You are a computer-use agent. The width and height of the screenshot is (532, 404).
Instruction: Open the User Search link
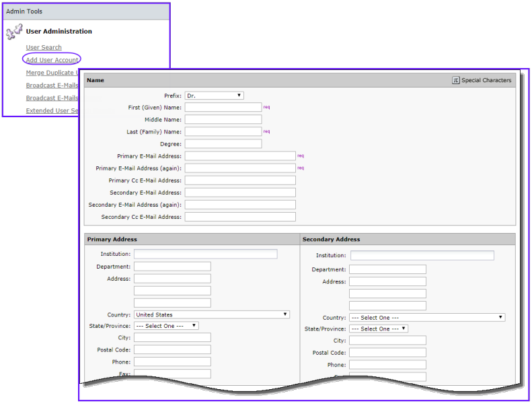coord(44,48)
